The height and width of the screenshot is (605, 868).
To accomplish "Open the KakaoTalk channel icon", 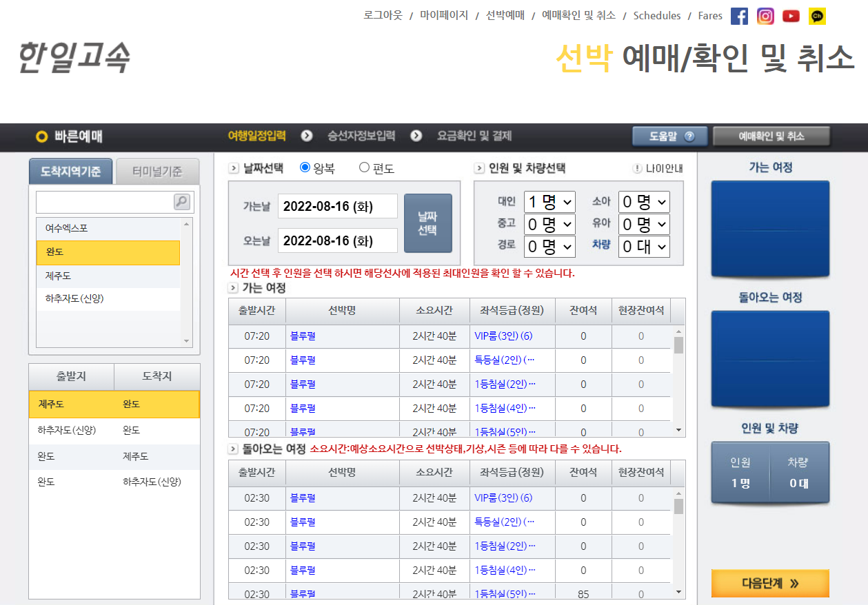I will coord(817,16).
